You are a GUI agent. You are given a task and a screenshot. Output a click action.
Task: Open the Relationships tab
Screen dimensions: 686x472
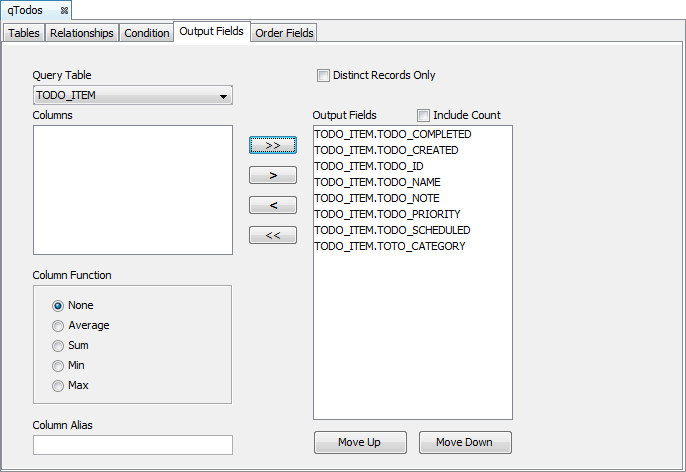pos(82,33)
